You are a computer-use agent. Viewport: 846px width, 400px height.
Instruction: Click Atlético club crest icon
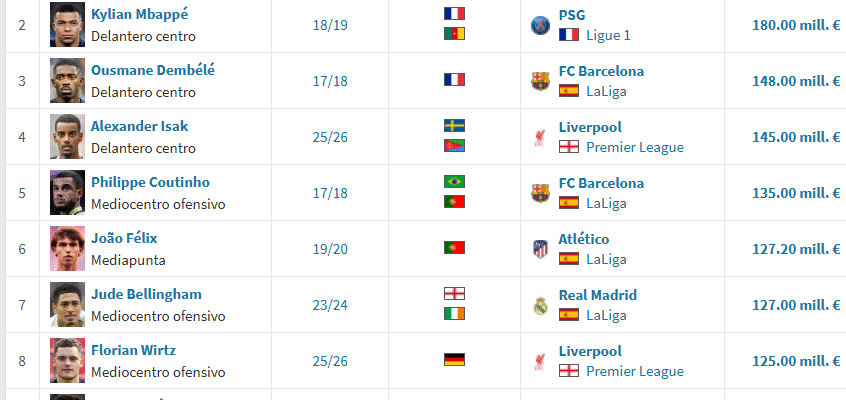coord(540,249)
